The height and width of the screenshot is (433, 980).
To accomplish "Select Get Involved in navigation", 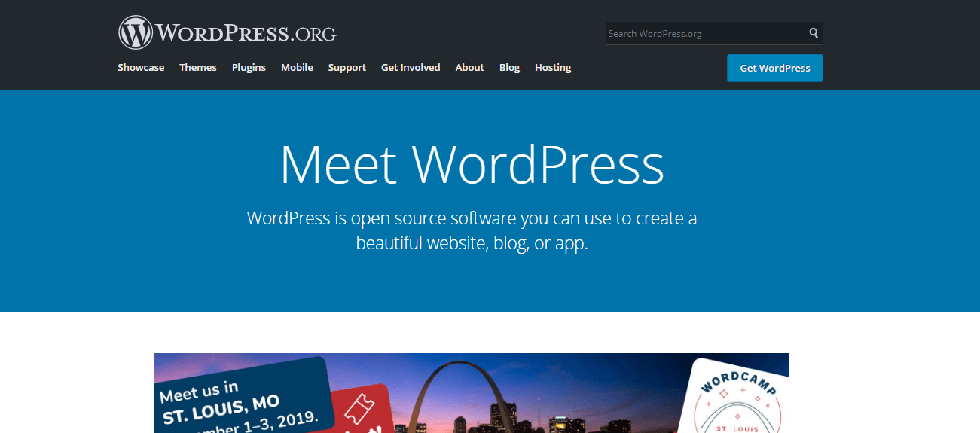I will pos(411,67).
